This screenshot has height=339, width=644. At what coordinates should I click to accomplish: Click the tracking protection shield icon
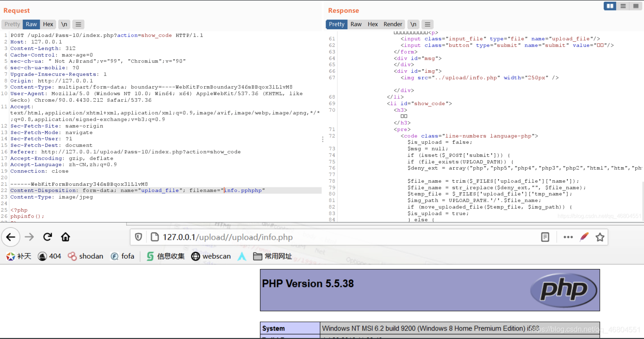tap(138, 237)
